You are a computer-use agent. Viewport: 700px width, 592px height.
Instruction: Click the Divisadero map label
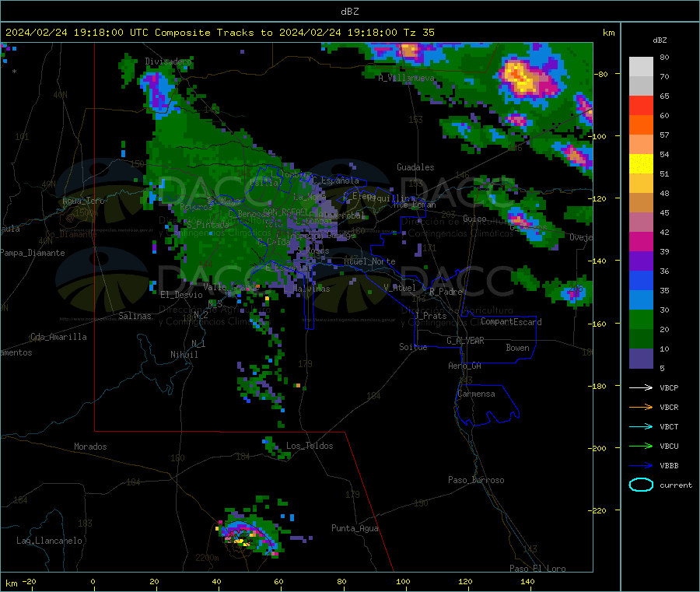[x=168, y=61]
